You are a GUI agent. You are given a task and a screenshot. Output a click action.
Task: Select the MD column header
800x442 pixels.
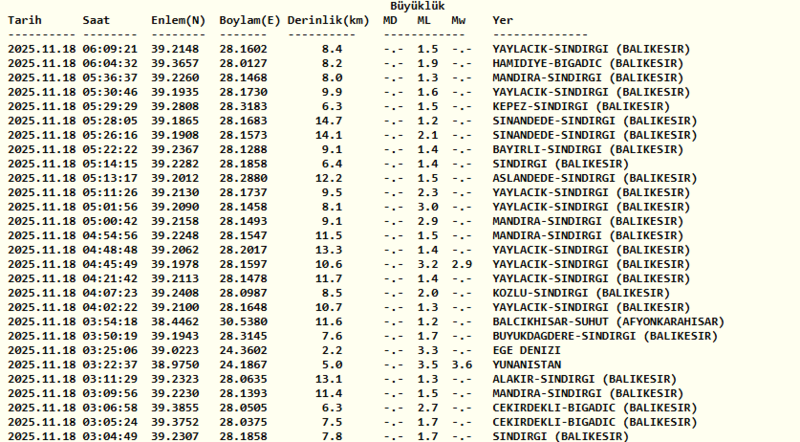pyautogui.click(x=390, y=20)
